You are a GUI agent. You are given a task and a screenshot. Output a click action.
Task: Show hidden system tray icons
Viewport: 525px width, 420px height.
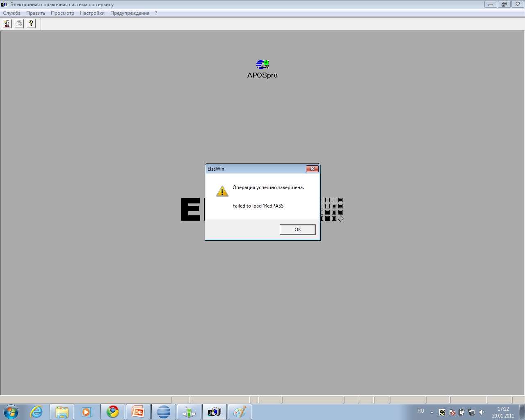click(432, 412)
